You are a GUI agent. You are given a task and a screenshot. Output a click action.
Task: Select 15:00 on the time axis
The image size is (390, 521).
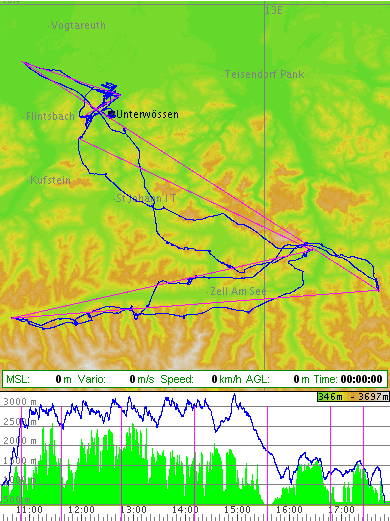pyautogui.click(x=237, y=510)
